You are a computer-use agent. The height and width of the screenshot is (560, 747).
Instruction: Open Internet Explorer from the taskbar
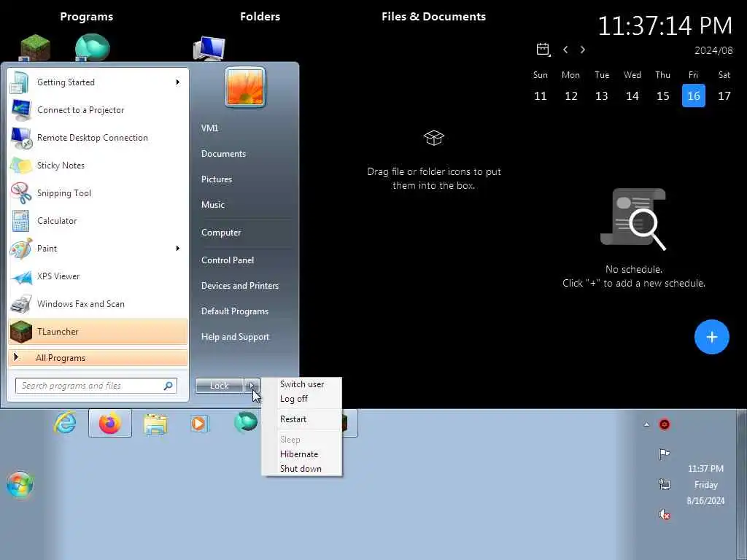65,423
